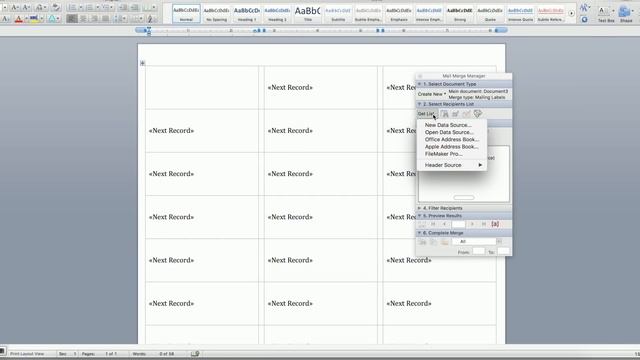Select Office Address Book menu entry
The height and width of the screenshot is (360, 640).
coord(452,140)
